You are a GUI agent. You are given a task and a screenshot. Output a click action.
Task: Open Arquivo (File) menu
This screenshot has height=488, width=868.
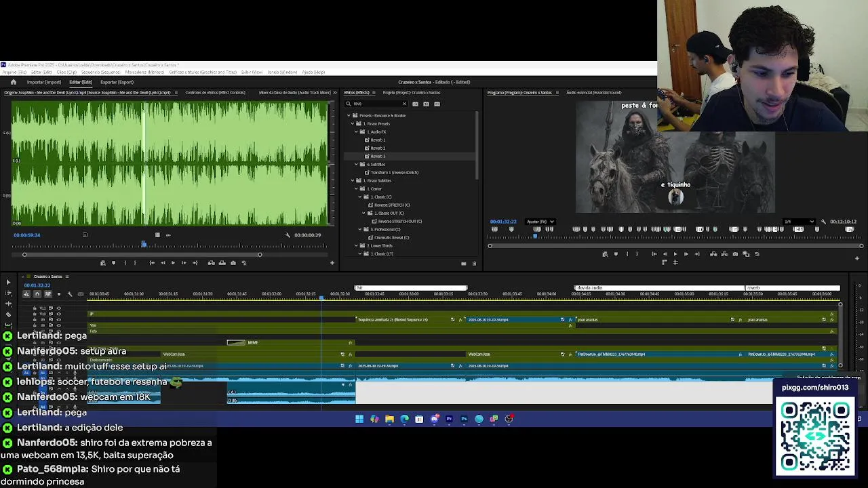click(x=14, y=72)
